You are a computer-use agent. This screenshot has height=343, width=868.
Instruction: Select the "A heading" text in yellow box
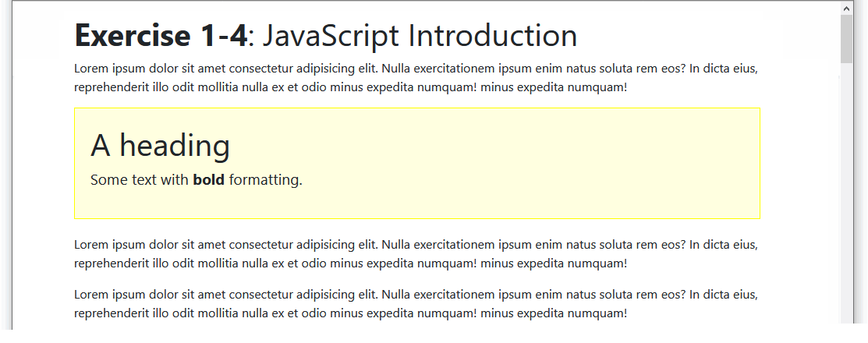tap(160, 146)
